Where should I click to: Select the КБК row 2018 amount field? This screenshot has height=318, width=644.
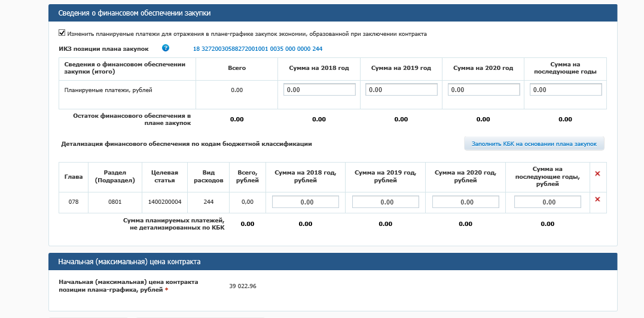306,202
